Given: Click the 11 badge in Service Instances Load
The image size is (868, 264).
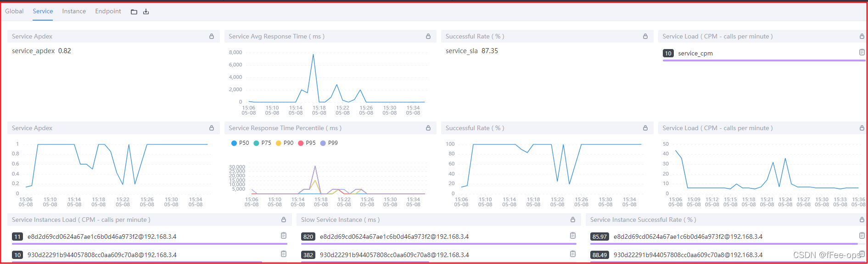Looking at the screenshot, I should (x=17, y=236).
